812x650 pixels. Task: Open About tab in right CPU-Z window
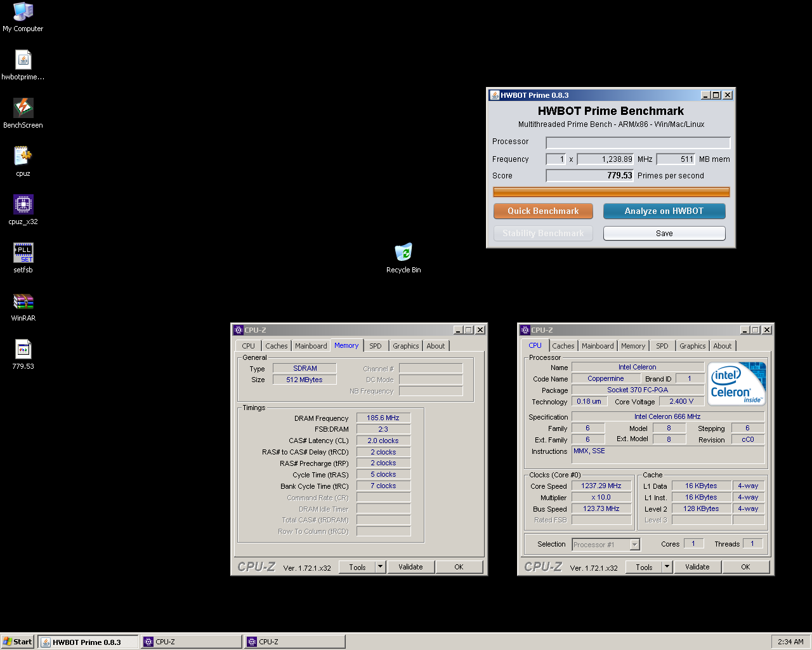click(722, 346)
